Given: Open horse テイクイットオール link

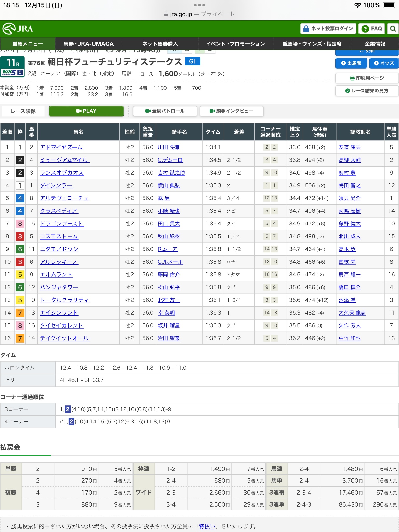Looking at the screenshot, I should (x=65, y=338).
